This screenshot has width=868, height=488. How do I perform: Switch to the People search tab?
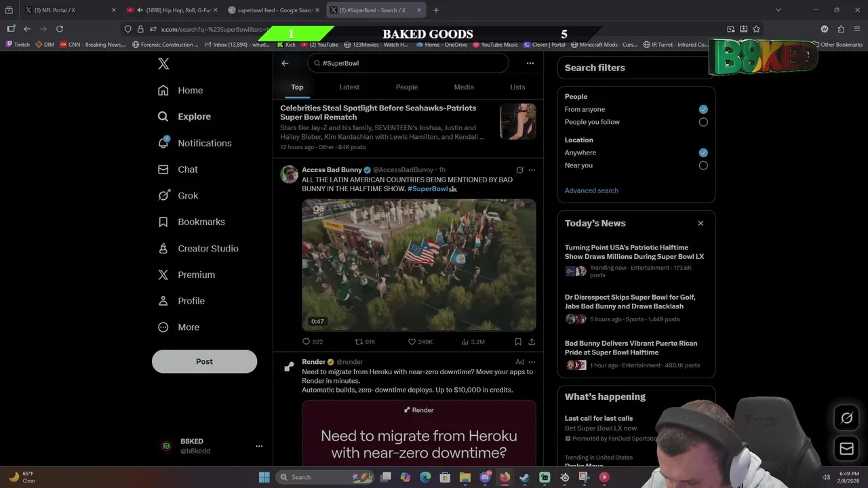407,87
